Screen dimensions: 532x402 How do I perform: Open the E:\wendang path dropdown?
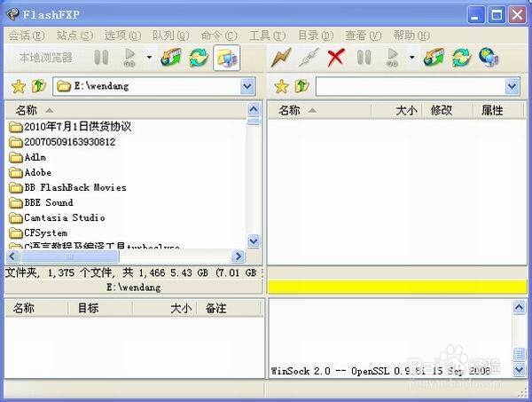(247, 86)
